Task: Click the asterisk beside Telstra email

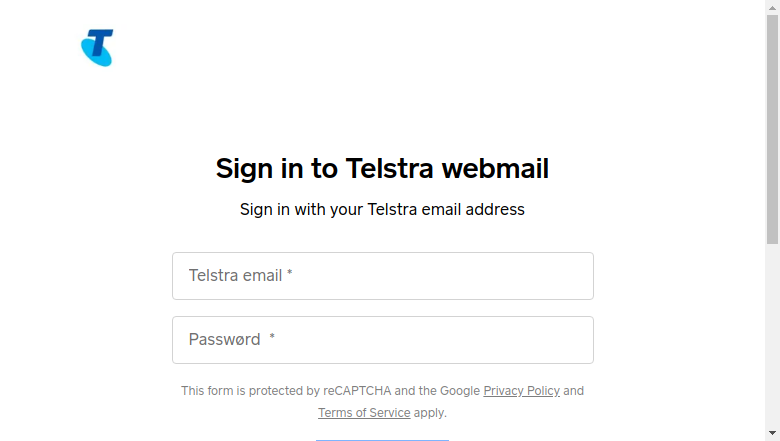Action: 290,273
